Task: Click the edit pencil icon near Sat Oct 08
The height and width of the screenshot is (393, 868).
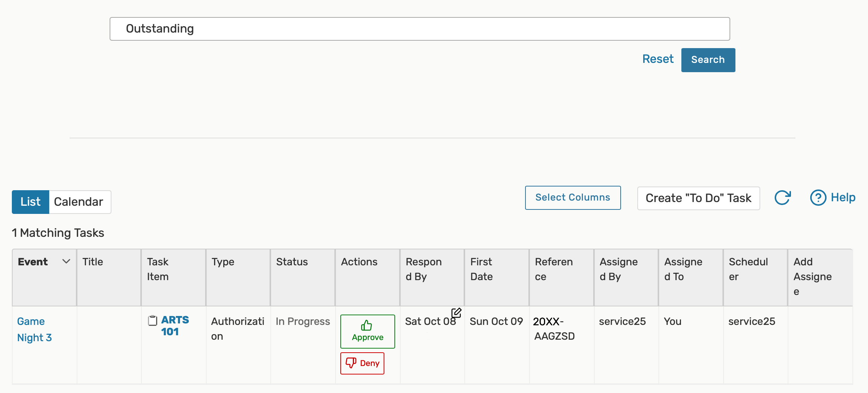Action: click(x=456, y=313)
